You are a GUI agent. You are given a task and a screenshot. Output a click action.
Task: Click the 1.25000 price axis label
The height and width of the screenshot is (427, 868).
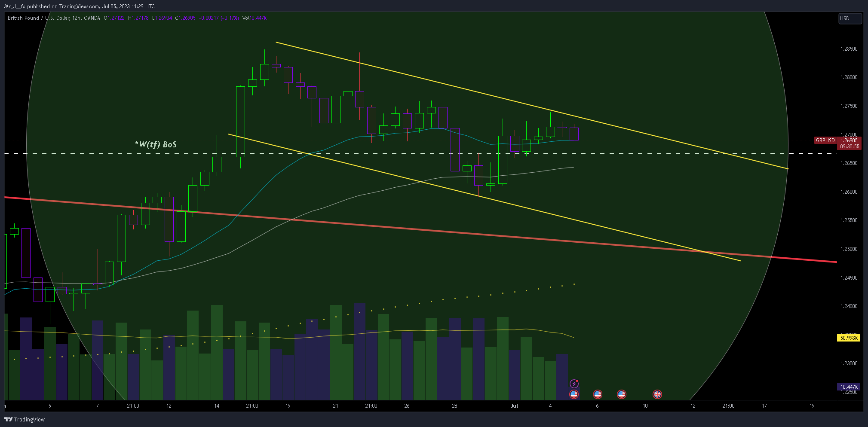[849, 249]
